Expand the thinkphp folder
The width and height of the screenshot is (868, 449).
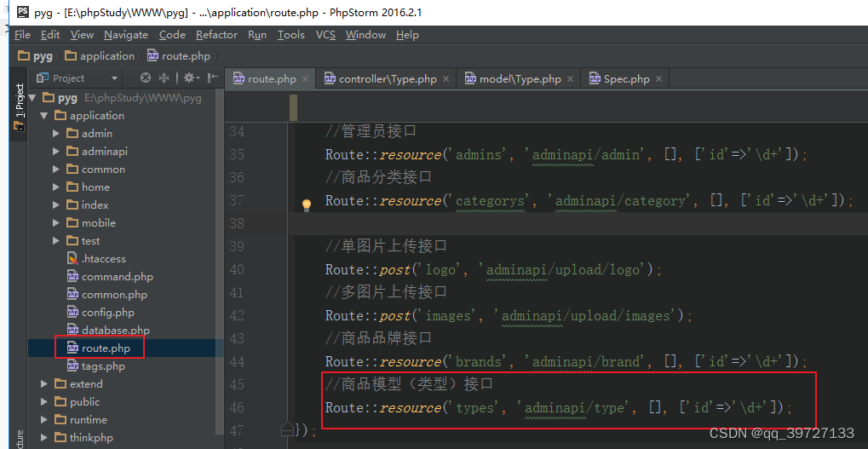43,437
